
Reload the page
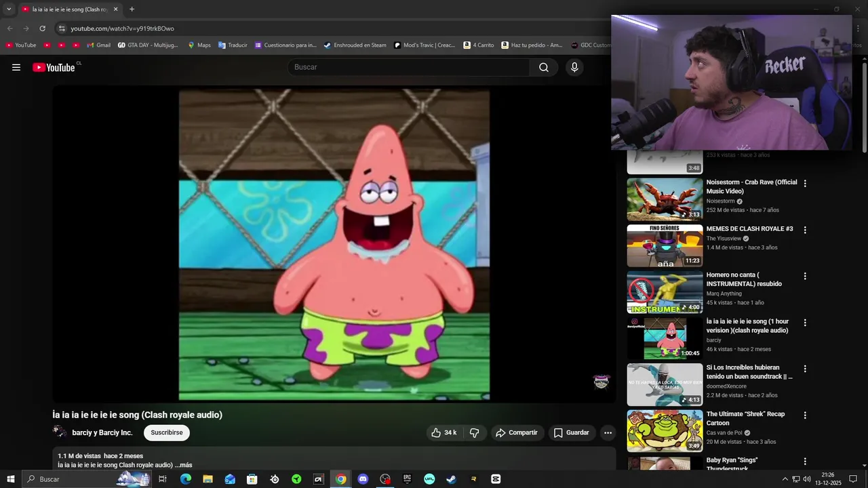pyautogui.click(x=42, y=28)
